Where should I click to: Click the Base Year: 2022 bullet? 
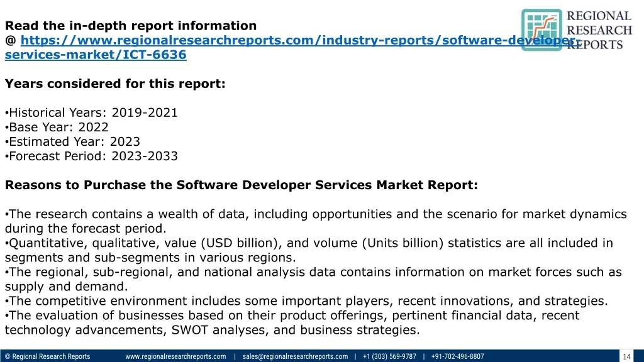coord(58,127)
